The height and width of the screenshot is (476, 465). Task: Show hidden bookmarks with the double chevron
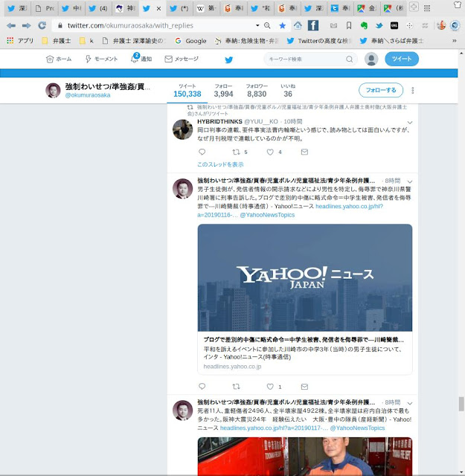(455, 41)
